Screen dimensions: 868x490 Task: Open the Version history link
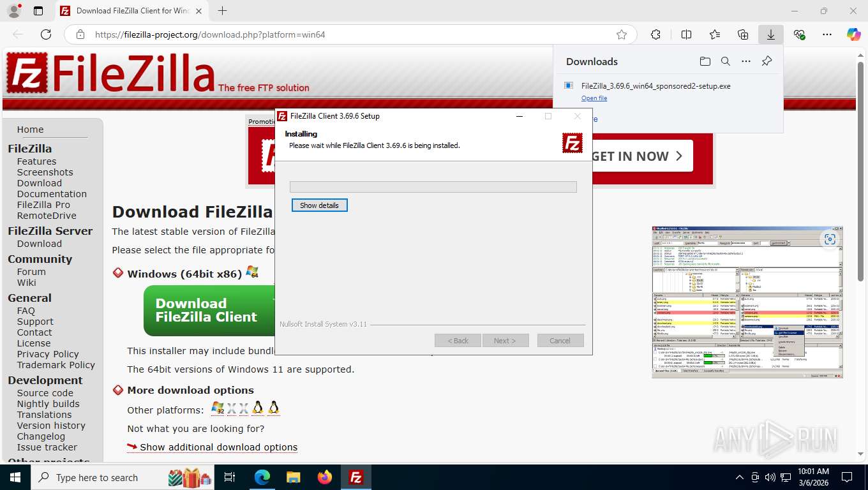51,426
